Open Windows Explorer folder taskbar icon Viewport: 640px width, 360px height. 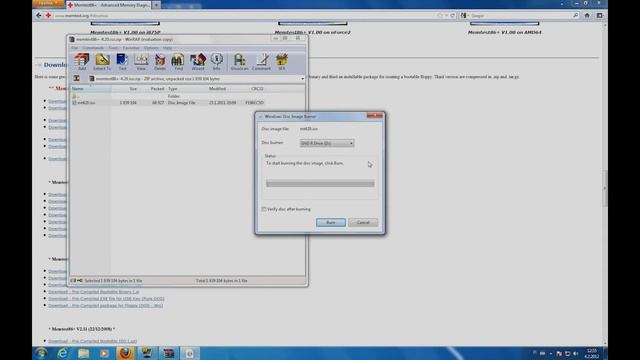click(x=84, y=353)
